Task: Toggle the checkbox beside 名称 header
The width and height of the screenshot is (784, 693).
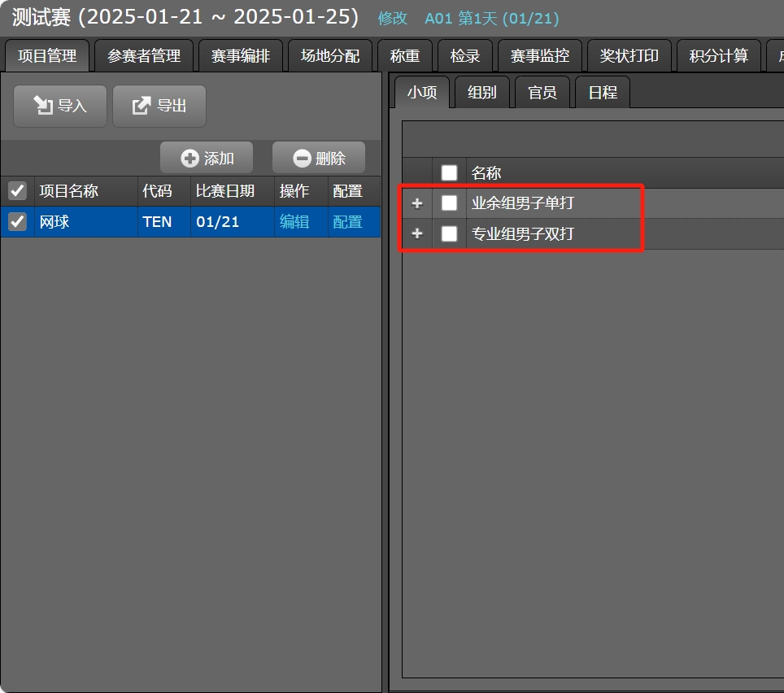Action: [449, 172]
